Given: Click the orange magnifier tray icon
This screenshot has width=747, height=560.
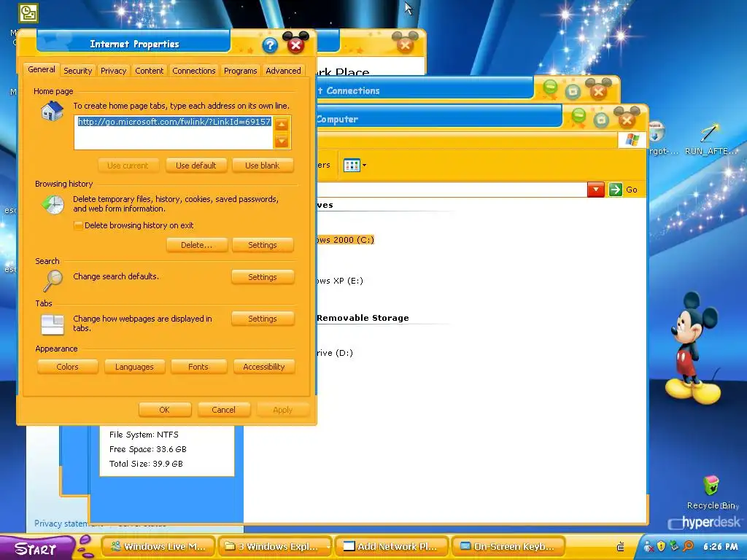Looking at the screenshot, I should (x=688, y=546).
